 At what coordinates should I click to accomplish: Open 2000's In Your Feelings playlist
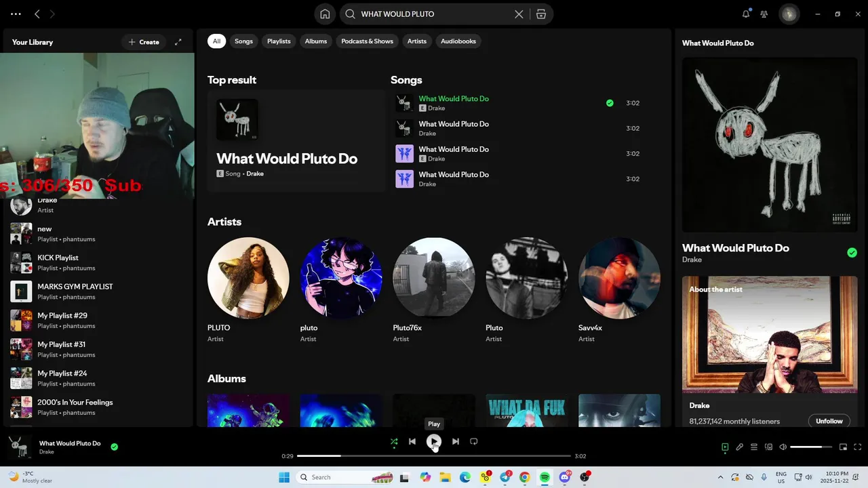click(98, 407)
